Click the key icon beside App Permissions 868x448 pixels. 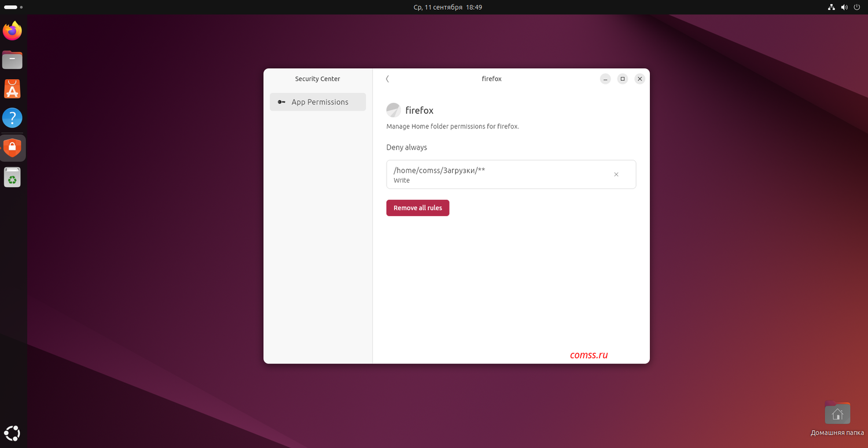pyautogui.click(x=281, y=102)
